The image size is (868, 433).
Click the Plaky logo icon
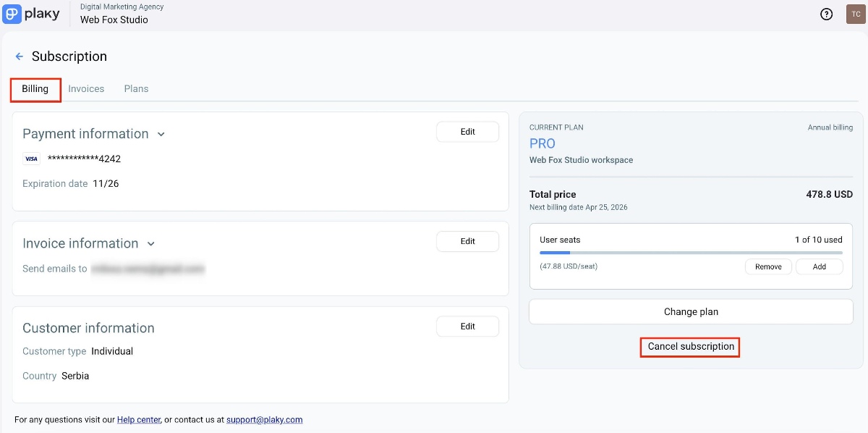12,14
